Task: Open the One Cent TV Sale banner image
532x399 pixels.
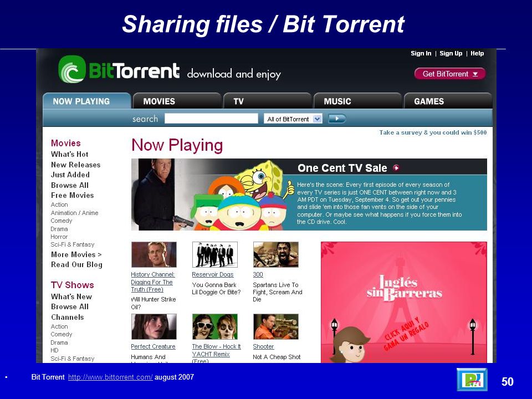Action: (x=309, y=195)
